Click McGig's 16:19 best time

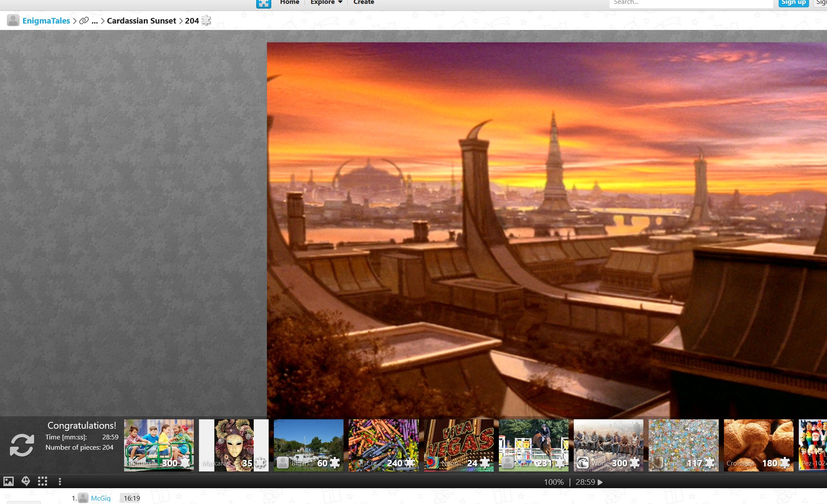[x=132, y=498]
